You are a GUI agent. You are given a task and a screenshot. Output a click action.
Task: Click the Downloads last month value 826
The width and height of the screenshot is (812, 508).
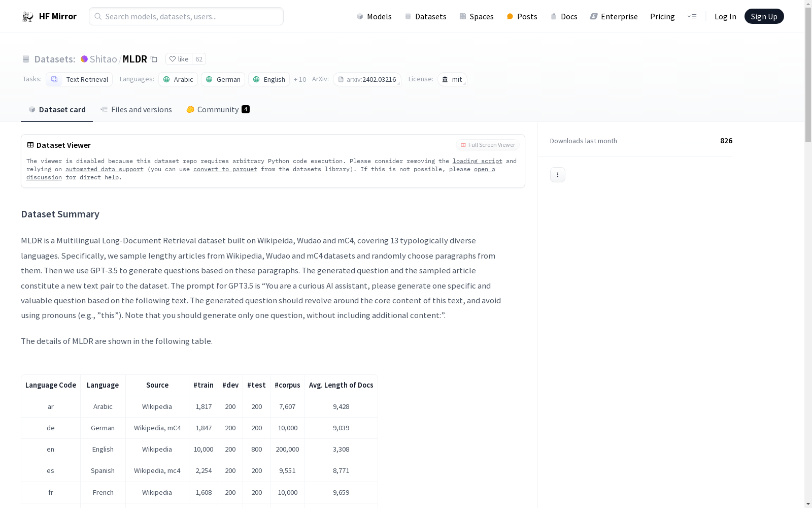pyautogui.click(x=726, y=141)
